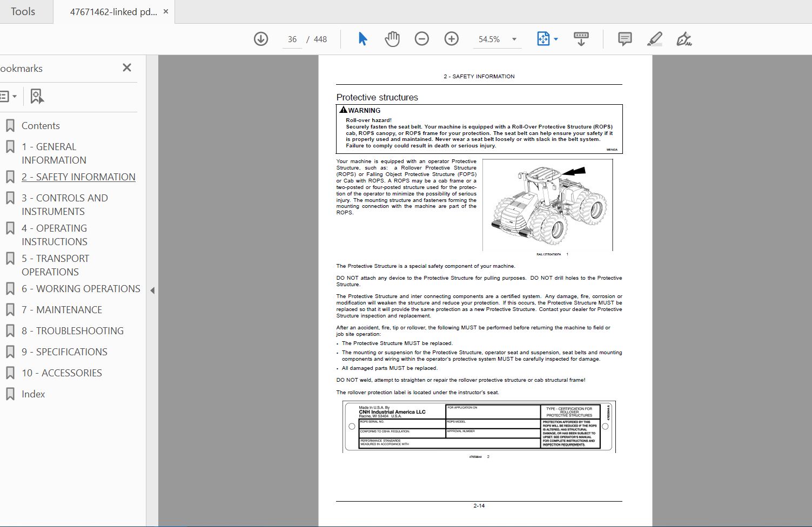Image resolution: width=812 pixels, height=527 pixels.
Task: Click the page number input field
Action: click(292, 39)
